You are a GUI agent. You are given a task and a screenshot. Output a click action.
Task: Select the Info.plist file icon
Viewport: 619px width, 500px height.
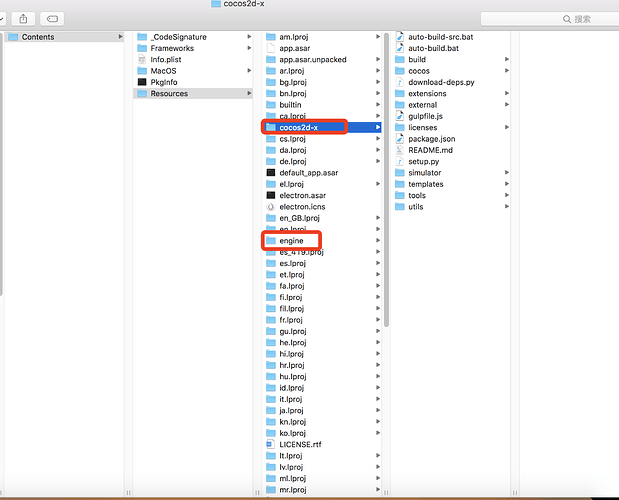click(x=142, y=60)
